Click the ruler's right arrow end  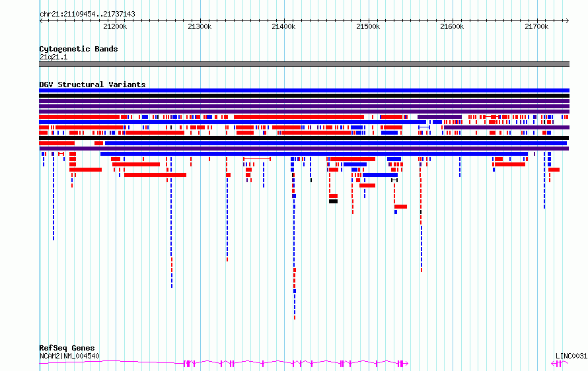coord(568,20)
